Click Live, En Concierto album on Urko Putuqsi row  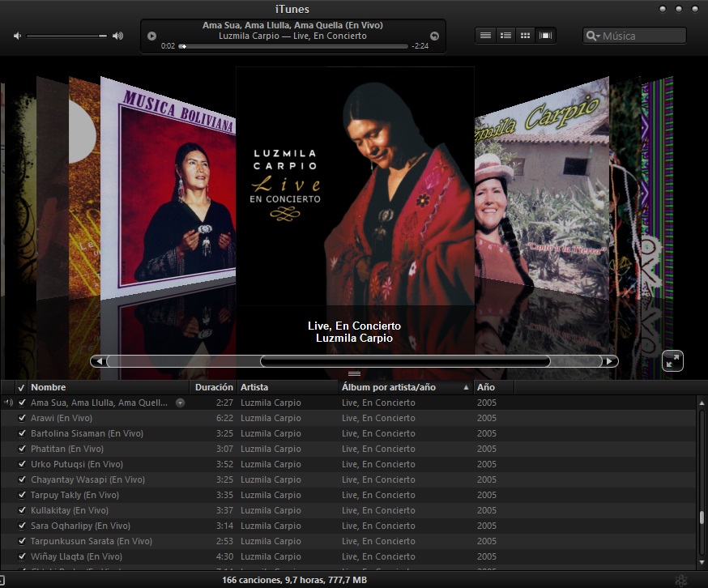(x=378, y=464)
